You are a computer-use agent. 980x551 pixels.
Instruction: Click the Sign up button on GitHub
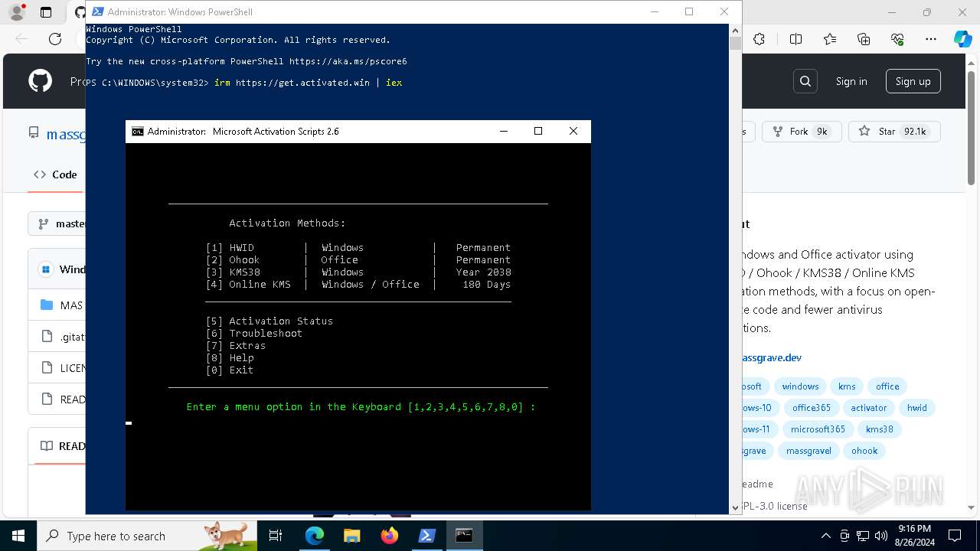pyautogui.click(x=913, y=81)
